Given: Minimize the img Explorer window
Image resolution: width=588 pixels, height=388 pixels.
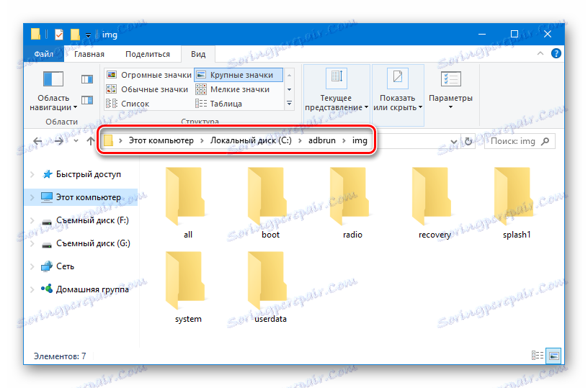Looking at the screenshot, I should (x=482, y=35).
